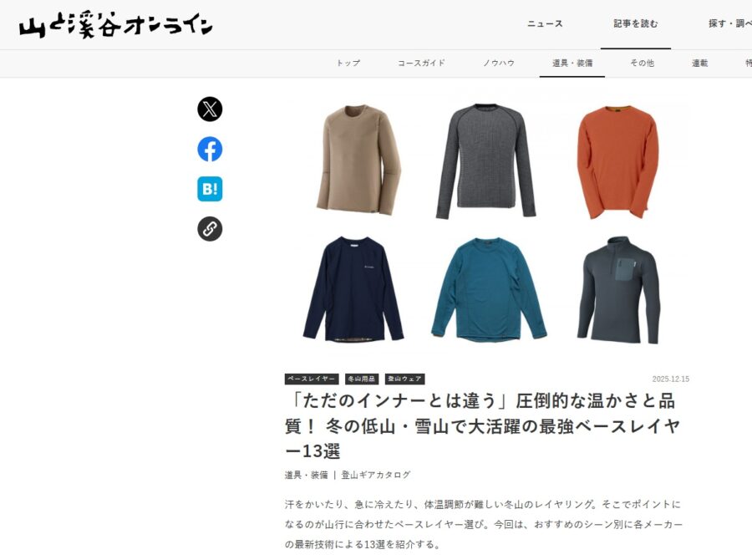752x560 pixels.
Task: Open the 連載 tab
Action: click(699, 63)
